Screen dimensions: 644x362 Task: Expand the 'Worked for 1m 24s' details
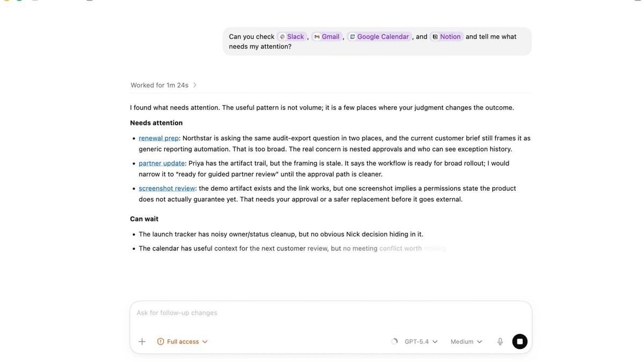[x=164, y=85]
